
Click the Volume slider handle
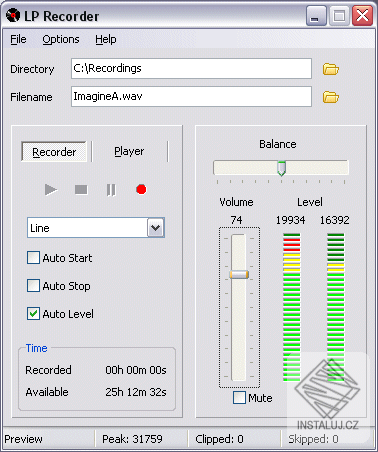tap(239, 275)
